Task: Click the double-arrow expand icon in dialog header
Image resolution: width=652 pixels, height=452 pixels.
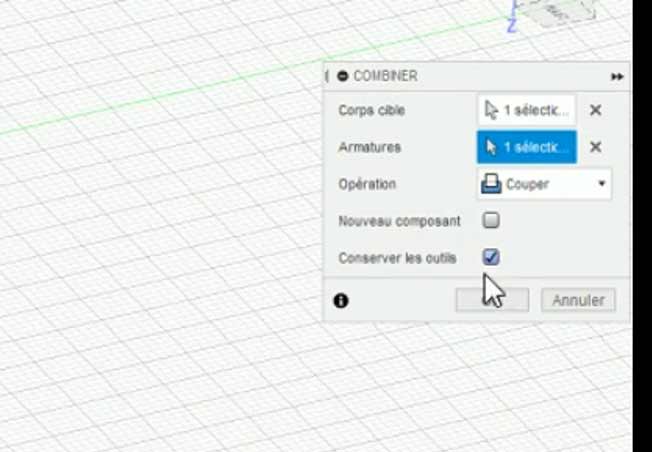Action: [617, 77]
